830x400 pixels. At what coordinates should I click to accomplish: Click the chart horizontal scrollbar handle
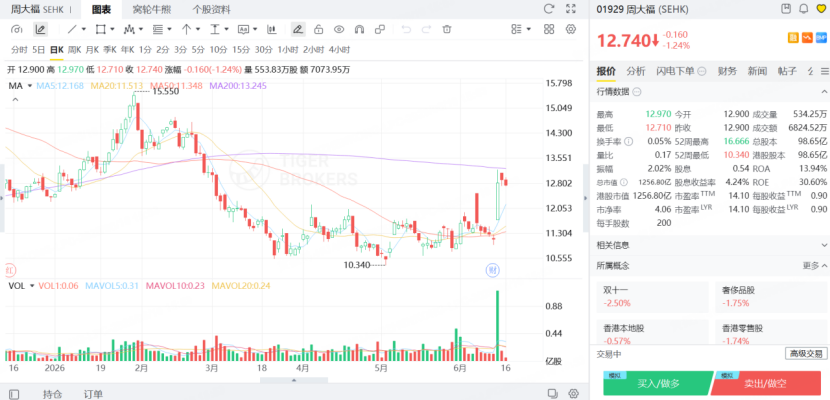(x=294, y=380)
